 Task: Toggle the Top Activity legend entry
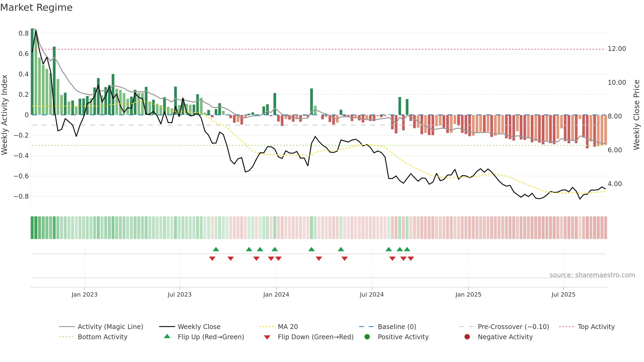[x=587, y=327]
